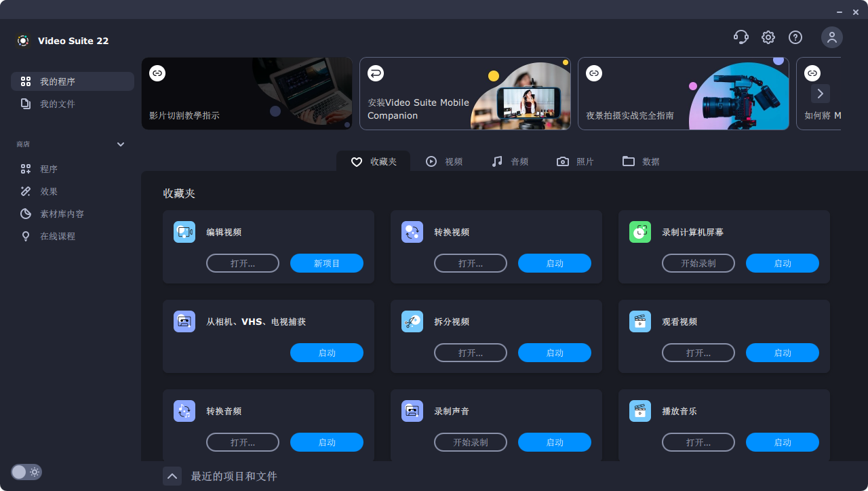Image resolution: width=868 pixels, height=491 pixels.
Task: Click the user account icon
Action: click(x=831, y=37)
